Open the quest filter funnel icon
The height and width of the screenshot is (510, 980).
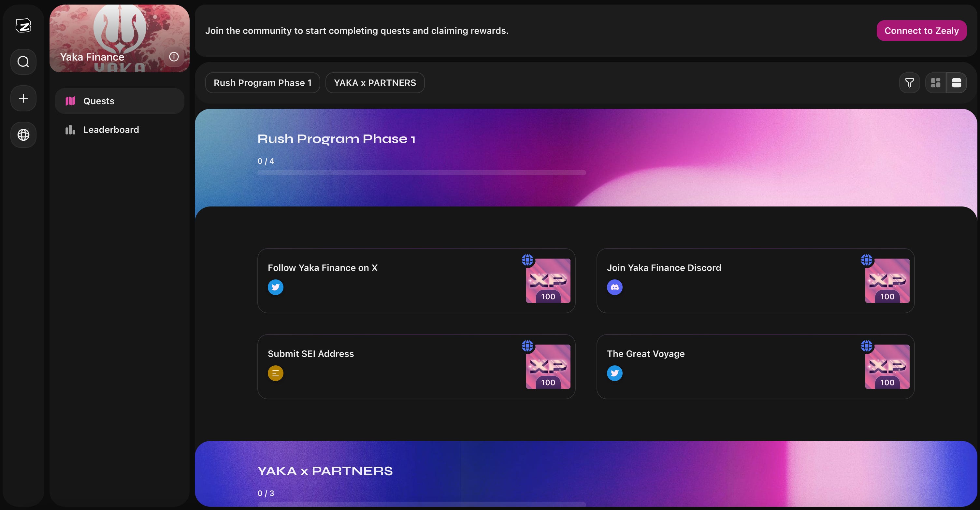[910, 82]
